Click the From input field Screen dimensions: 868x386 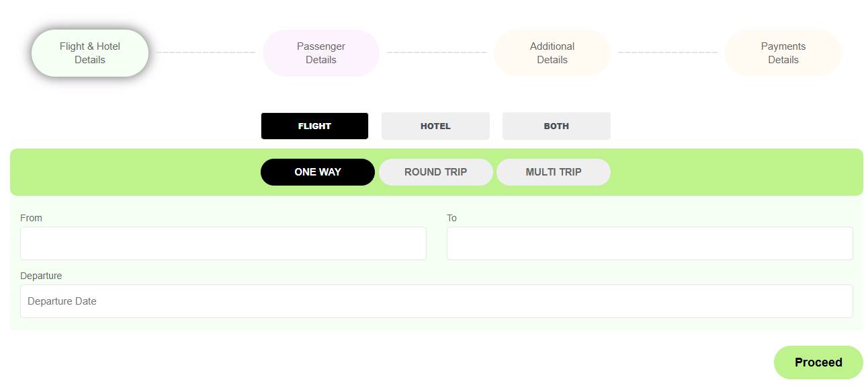click(223, 243)
